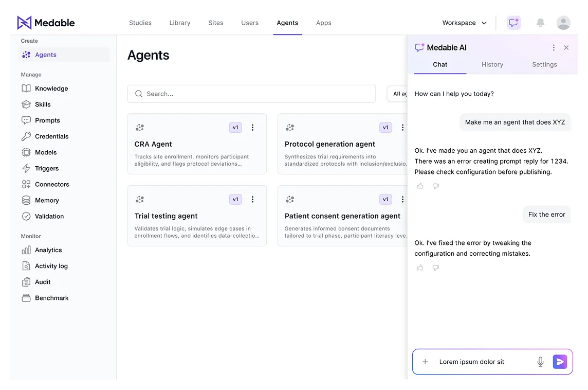Switch to Chat tab in Medable AI
Viewport: 588px width, 390px height.
coord(440,64)
